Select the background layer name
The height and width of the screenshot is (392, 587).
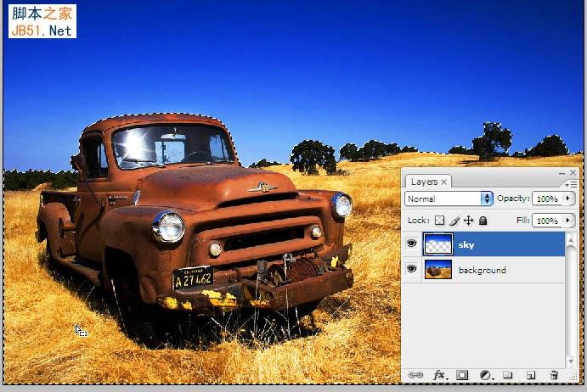pyautogui.click(x=483, y=270)
